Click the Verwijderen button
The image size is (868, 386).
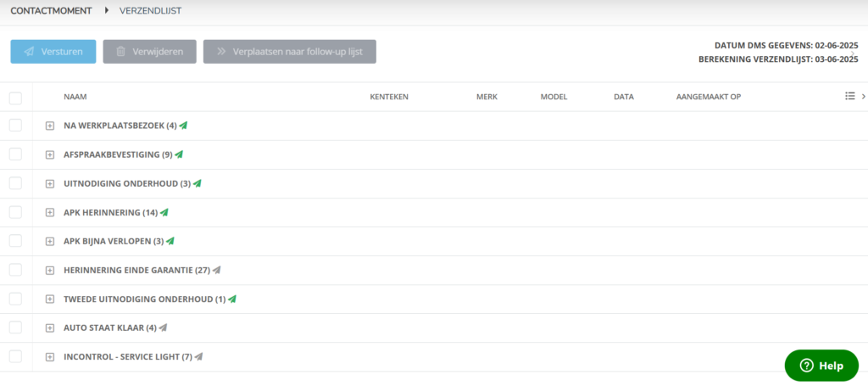coord(149,52)
